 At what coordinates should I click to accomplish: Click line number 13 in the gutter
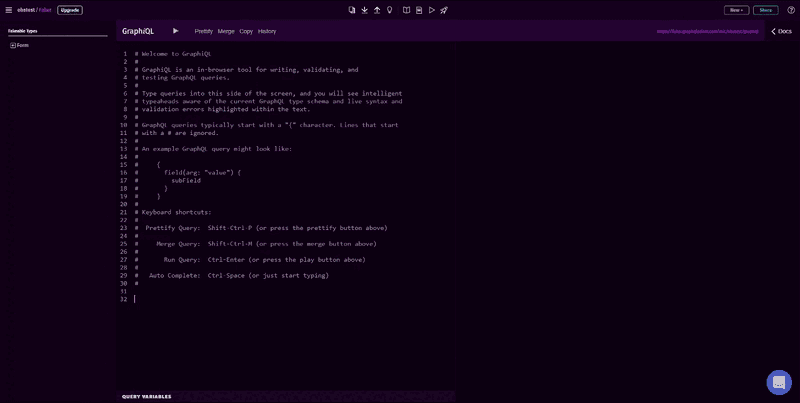pos(123,149)
